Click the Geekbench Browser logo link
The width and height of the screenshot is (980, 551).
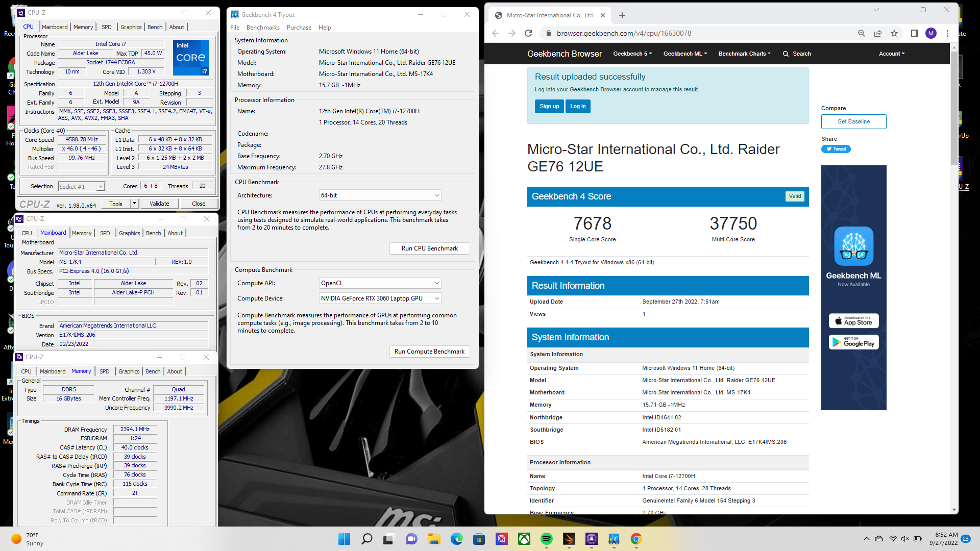click(564, 54)
